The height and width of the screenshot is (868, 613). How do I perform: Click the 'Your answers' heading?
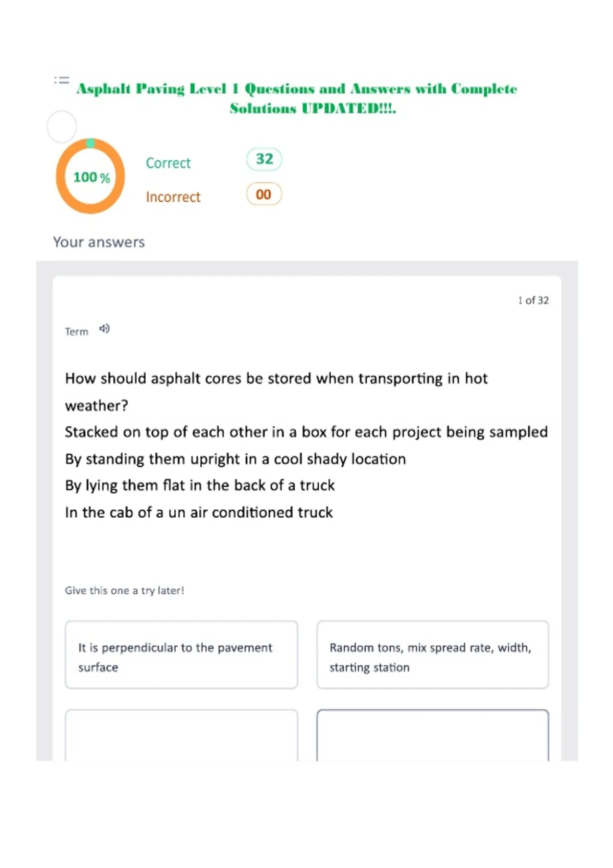click(99, 242)
